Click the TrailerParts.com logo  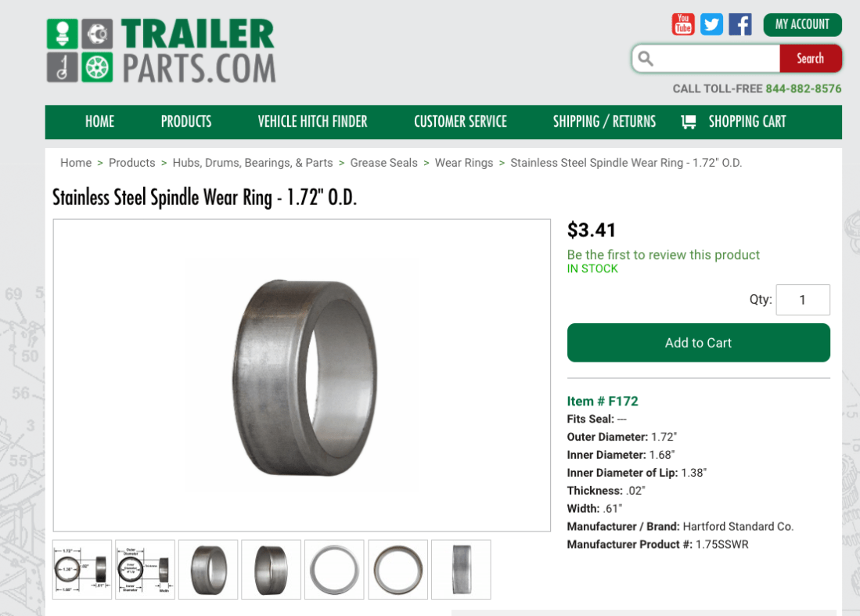[x=160, y=50]
